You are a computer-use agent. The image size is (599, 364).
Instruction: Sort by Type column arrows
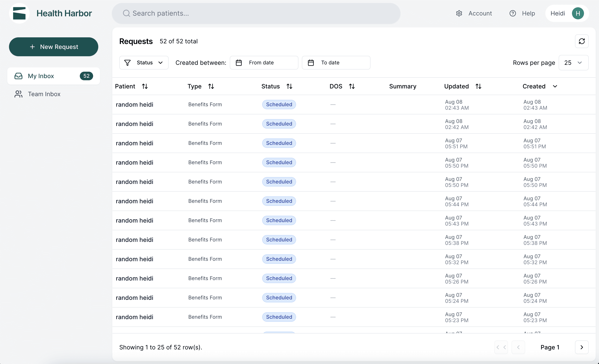coord(211,86)
